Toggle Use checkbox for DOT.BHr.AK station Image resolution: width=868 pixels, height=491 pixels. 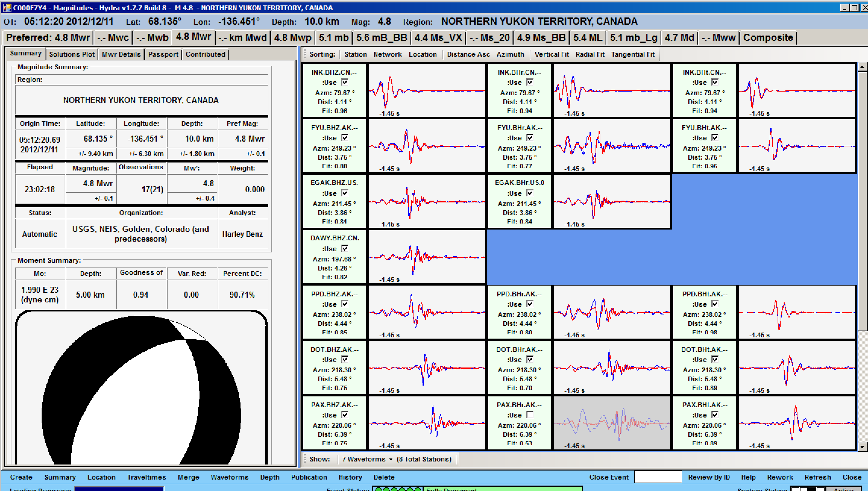pyautogui.click(x=530, y=359)
